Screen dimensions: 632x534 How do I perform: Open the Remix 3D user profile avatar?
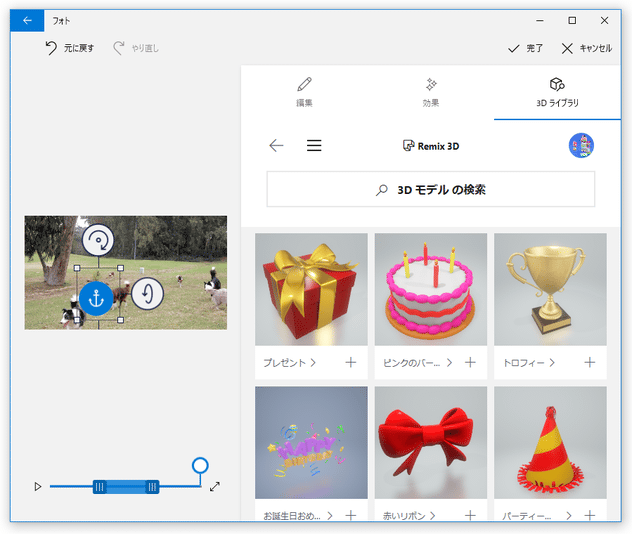click(581, 146)
